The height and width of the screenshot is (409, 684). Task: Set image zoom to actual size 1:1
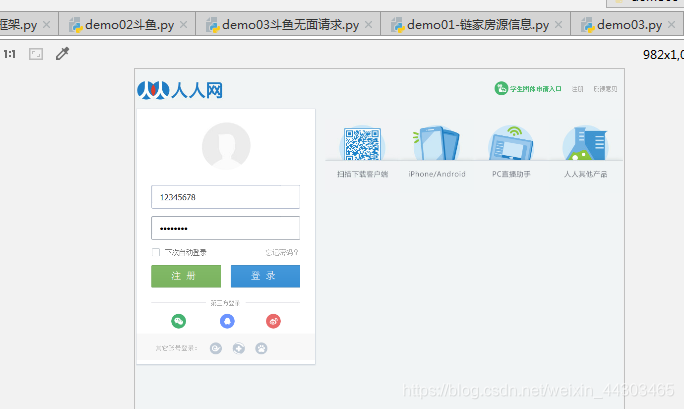[x=10, y=54]
